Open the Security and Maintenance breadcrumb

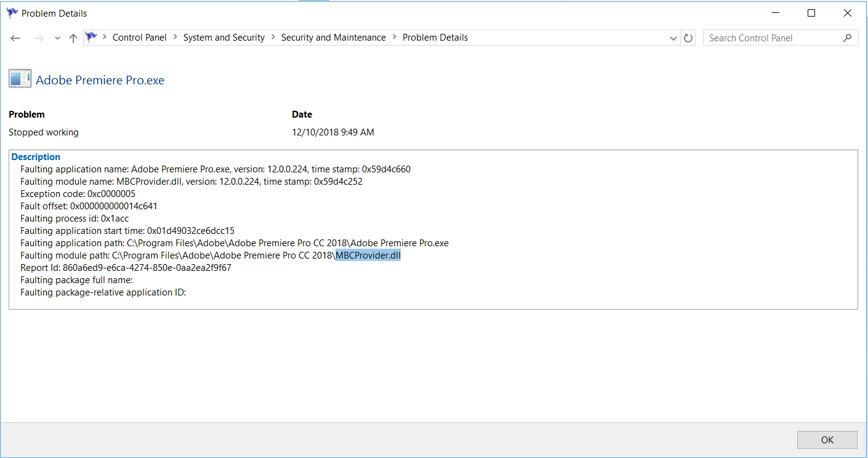pos(334,38)
